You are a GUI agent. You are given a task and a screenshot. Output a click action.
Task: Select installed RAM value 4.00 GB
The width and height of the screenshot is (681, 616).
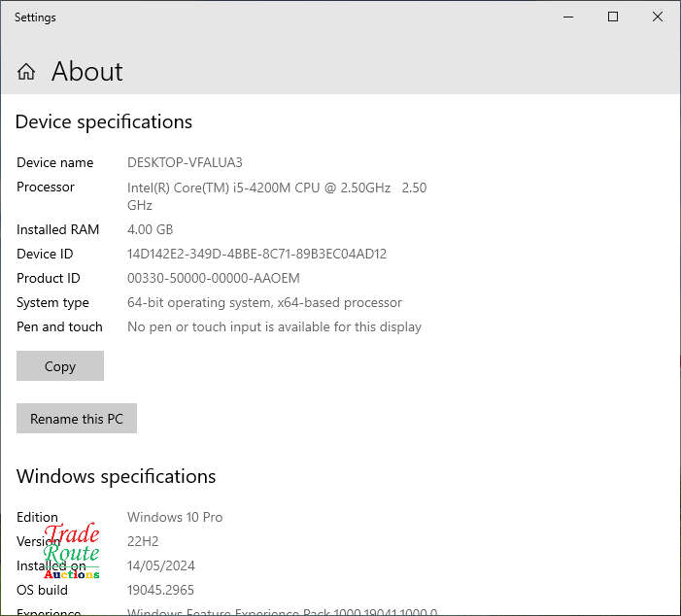150,229
